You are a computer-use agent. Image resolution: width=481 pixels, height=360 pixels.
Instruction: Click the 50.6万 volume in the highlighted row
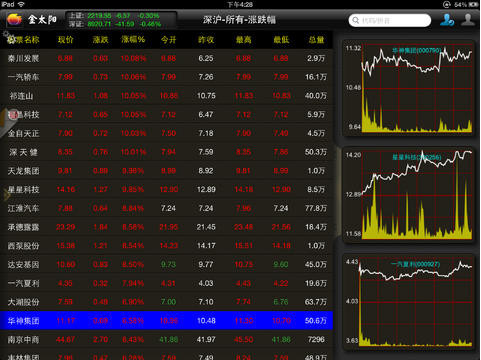coord(316,321)
